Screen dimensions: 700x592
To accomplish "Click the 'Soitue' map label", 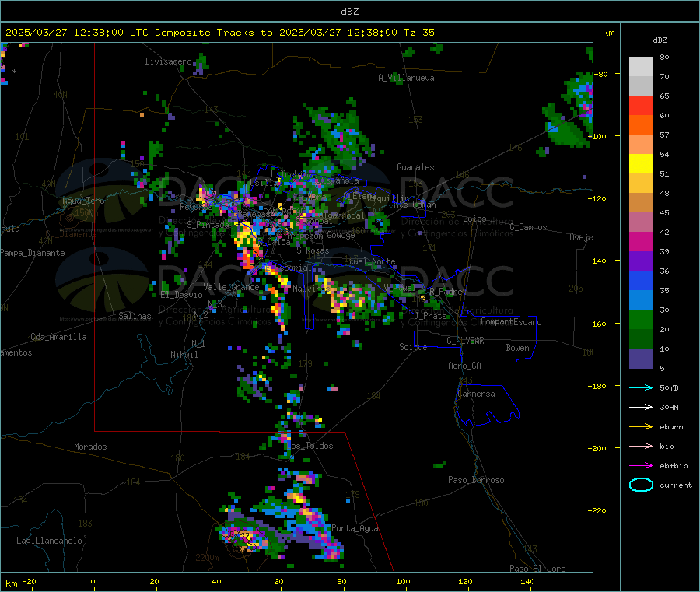I will point(413,347).
